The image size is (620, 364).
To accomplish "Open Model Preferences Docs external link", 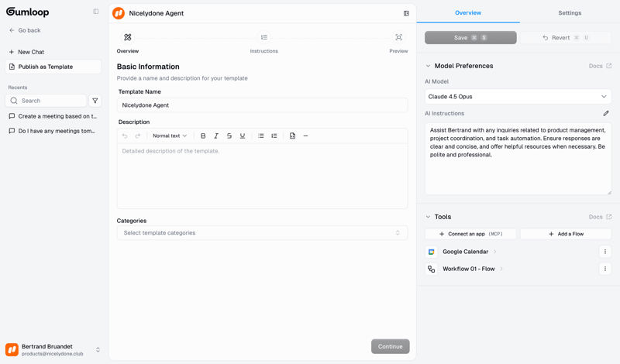I will 600,66.
